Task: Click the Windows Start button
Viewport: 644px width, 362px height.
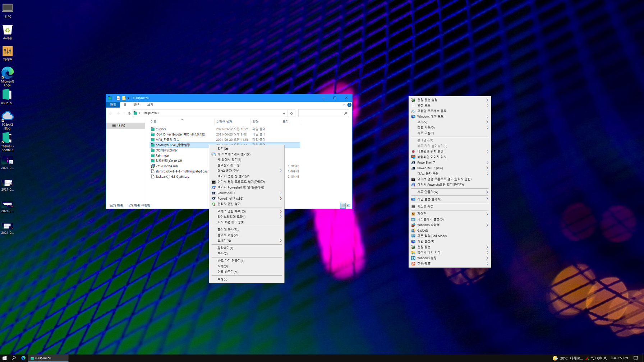Action: (4, 358)
